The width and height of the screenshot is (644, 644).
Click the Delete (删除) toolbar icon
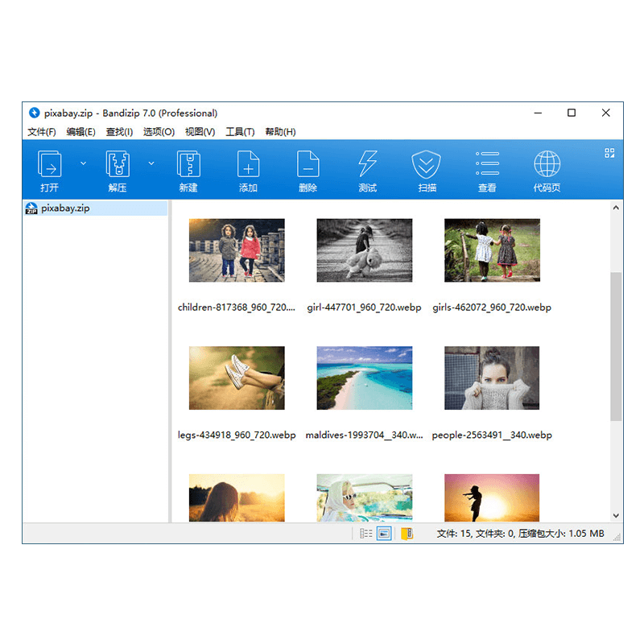point(308,165)
